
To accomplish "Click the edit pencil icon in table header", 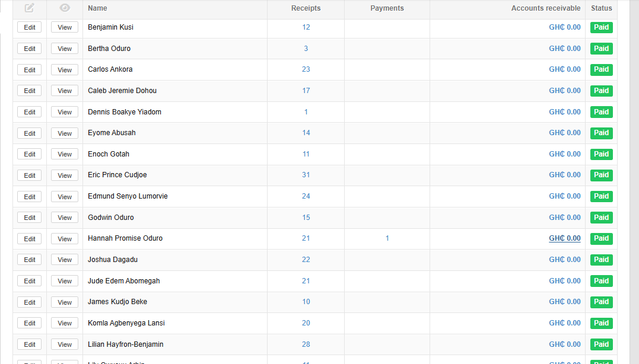I will [x=29, y=8].
